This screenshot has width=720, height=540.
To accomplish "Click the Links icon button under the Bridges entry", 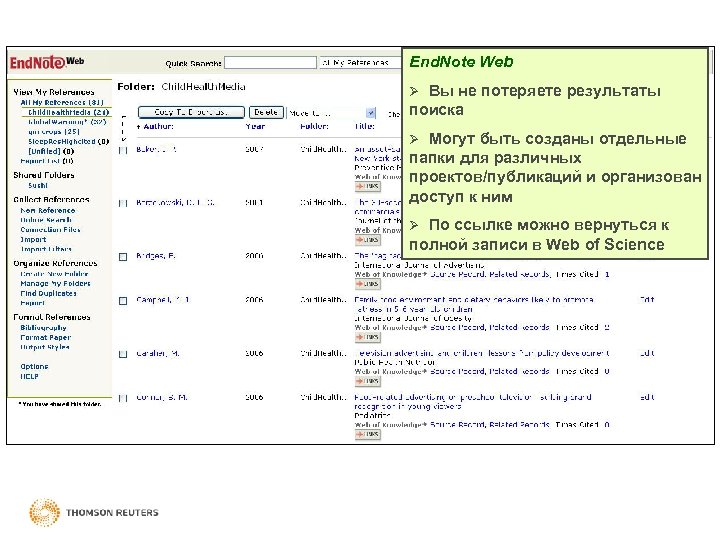I will 368,284.
